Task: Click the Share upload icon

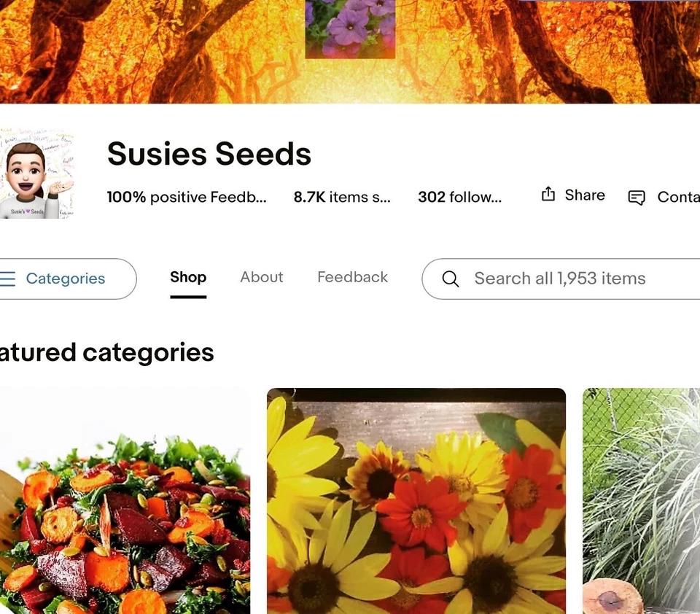Action: click(548, 194)
